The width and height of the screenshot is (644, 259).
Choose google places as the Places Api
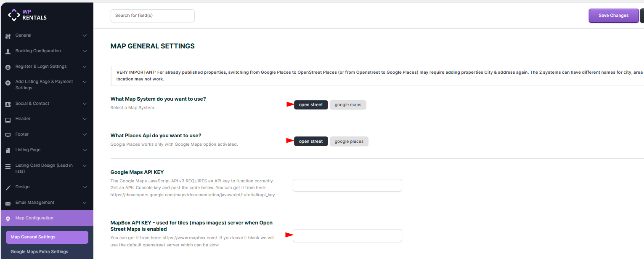click(x=349, y=142)
